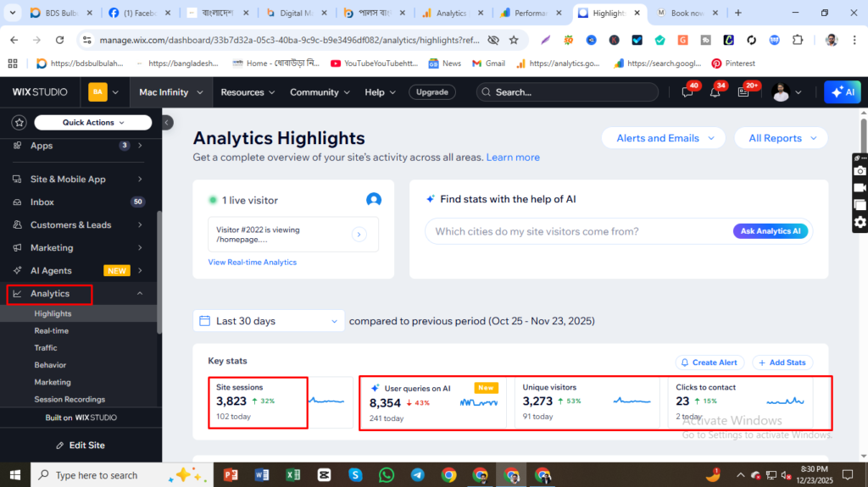The height and width of the screenshot is (487, 868).
Task: Open the Gmail bookmark
Action: pyautogui.click(x=489, y=64)
